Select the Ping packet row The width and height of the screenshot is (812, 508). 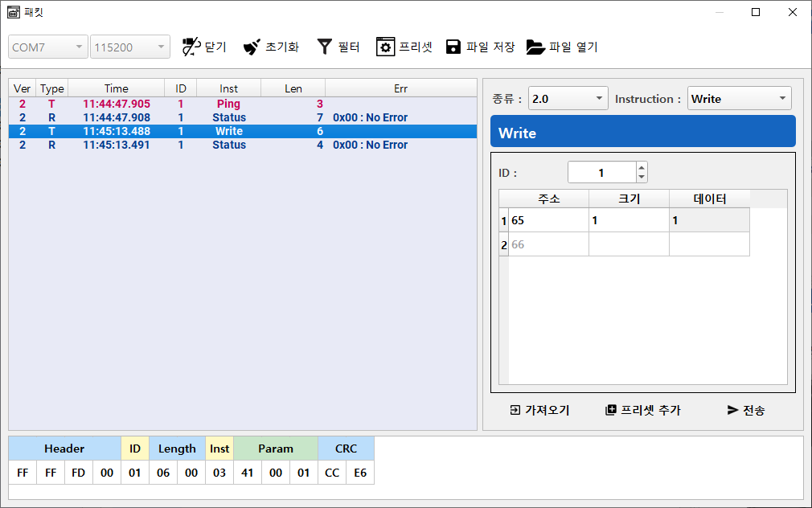pyautogui.click(x=228, y=104)
